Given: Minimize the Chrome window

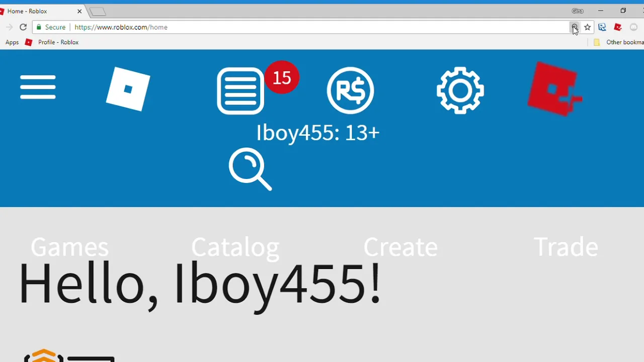Looking at the screenshot, I should point(601,11).
